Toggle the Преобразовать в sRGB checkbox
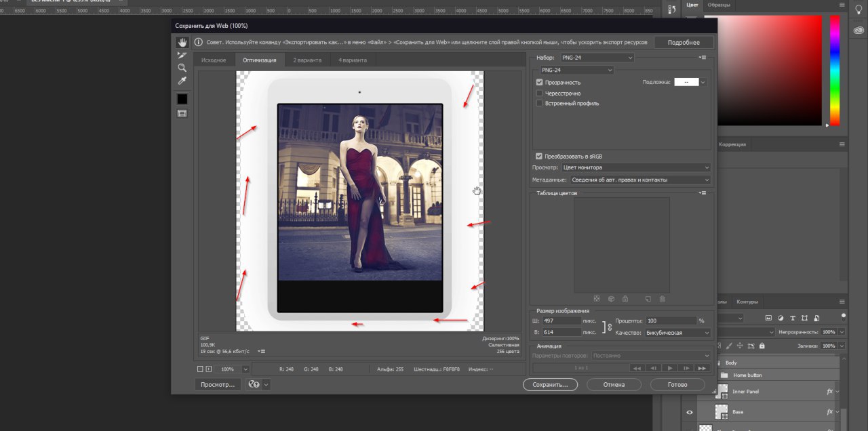This screenshot has width=868, height=431. pyautogui.click(x=539, y=156)
